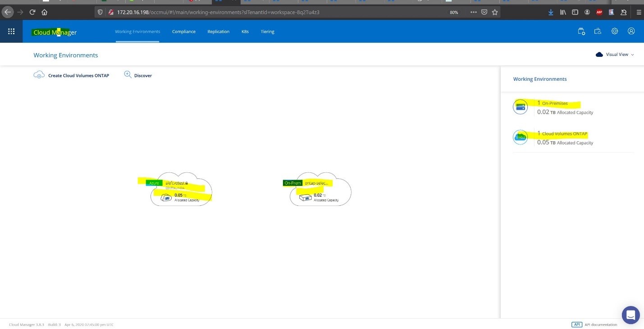Go to the Replication tab
Screen dimensions: 644x329
[x=219, y=32]
